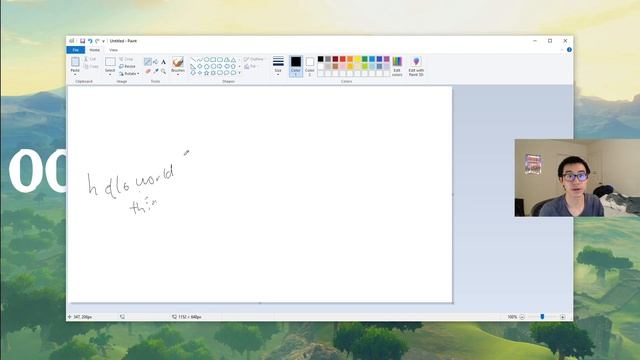Open Customize Quick Access Toolbar arrow
This screenshot has width=640, height=360.
pos(104,41)
